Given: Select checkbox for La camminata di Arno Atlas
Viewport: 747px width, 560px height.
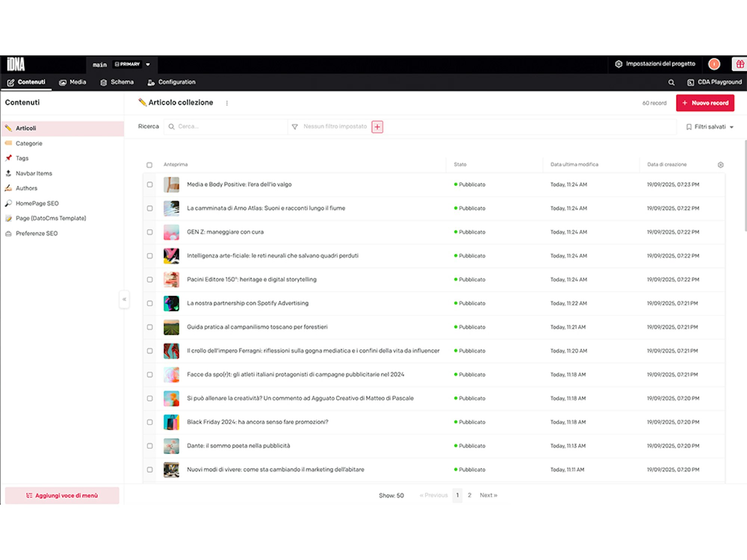Looking at the screenshot, I should 150,208.
